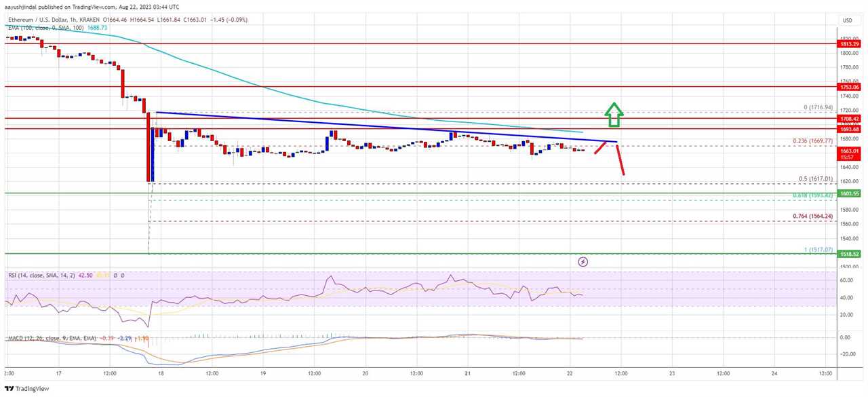Click the 1518.52 green price badge
The width and height of the screenshot is (868, 397).
pos(849,253)
